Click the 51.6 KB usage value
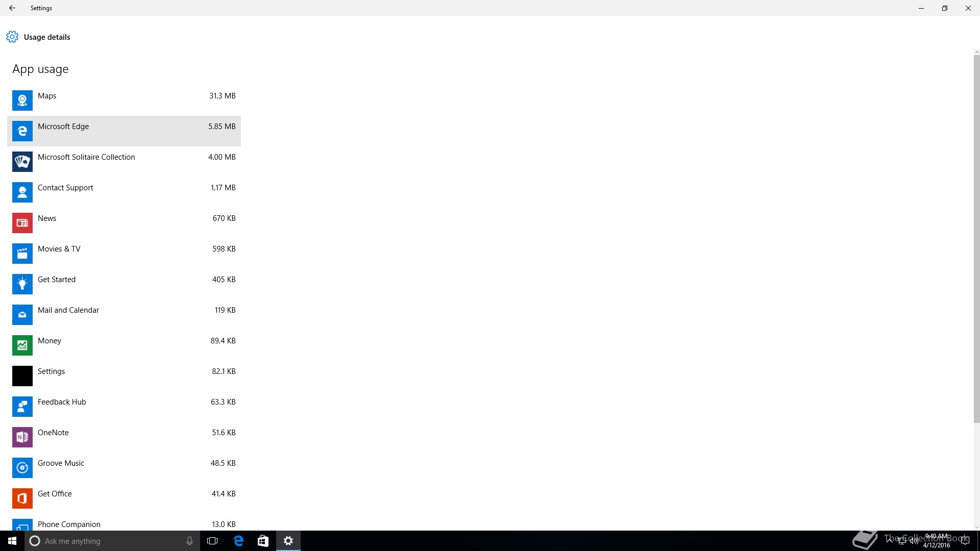The height and width of the screenshot is (551, 980). 224,433
